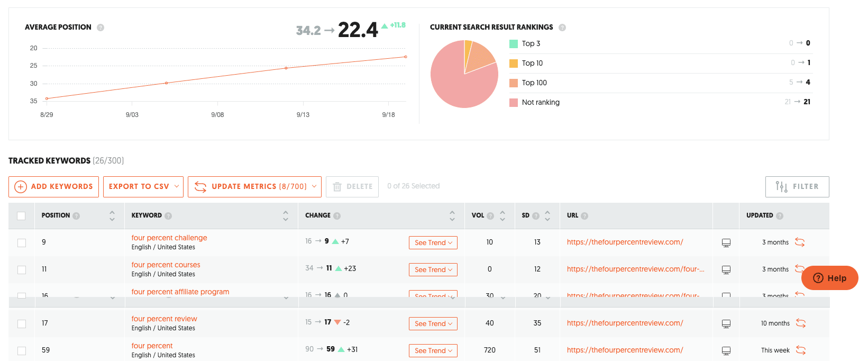
Task: Check the four percent review row checkbox
Action: 22,324
